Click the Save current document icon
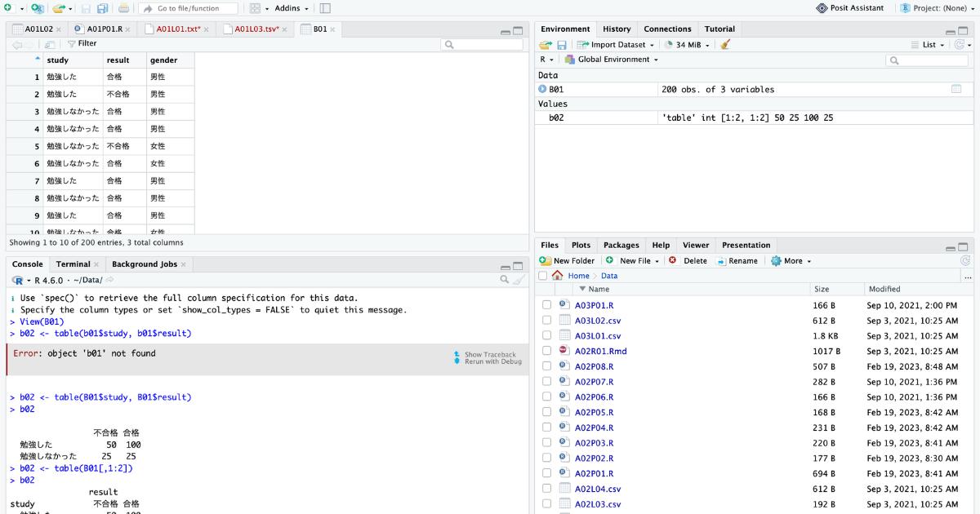The height and width of the screenshot is (514, 980). [x=86, y=8]
